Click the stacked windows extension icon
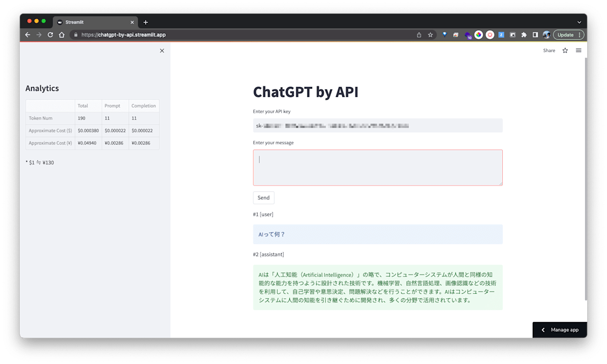The height and width of the screenshot is (364, 607). (x=456, y=35)
